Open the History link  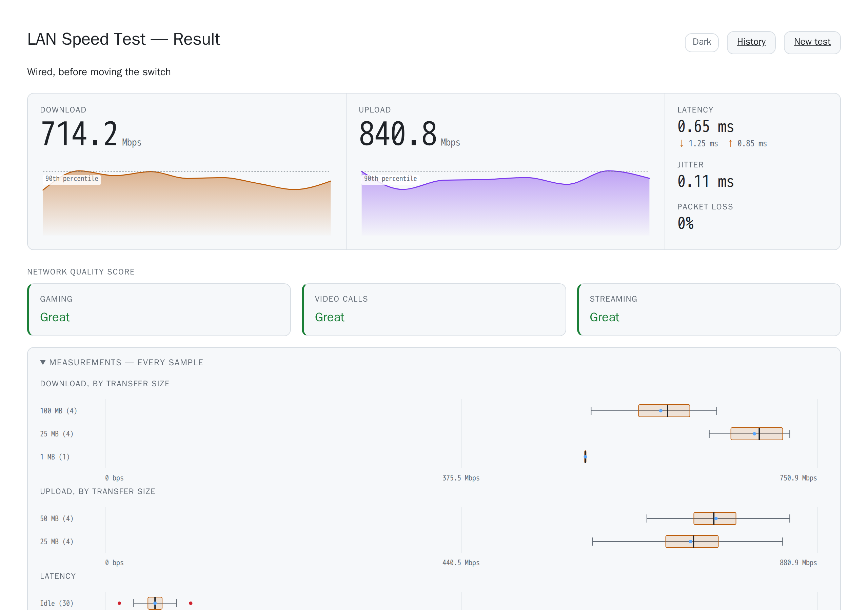751,42
